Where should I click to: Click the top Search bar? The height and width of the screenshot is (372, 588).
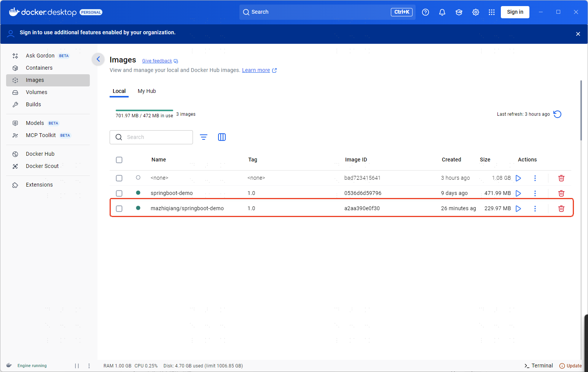(327, 12)
